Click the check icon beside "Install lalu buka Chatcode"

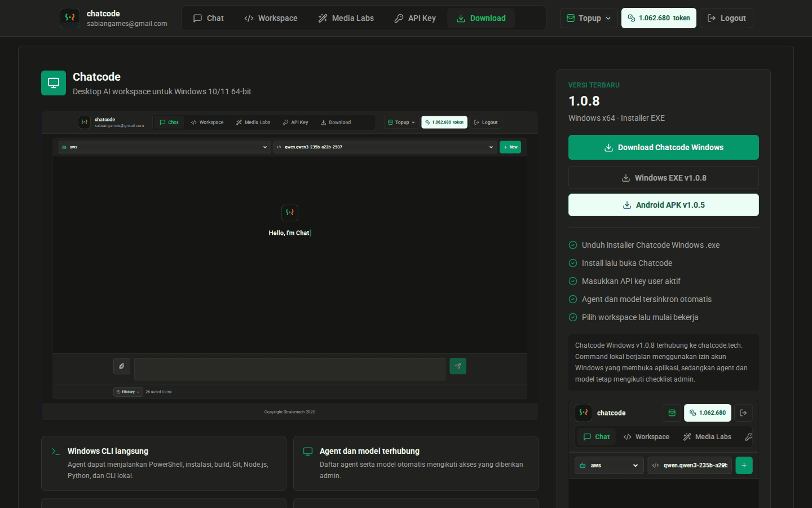[573, 263]
